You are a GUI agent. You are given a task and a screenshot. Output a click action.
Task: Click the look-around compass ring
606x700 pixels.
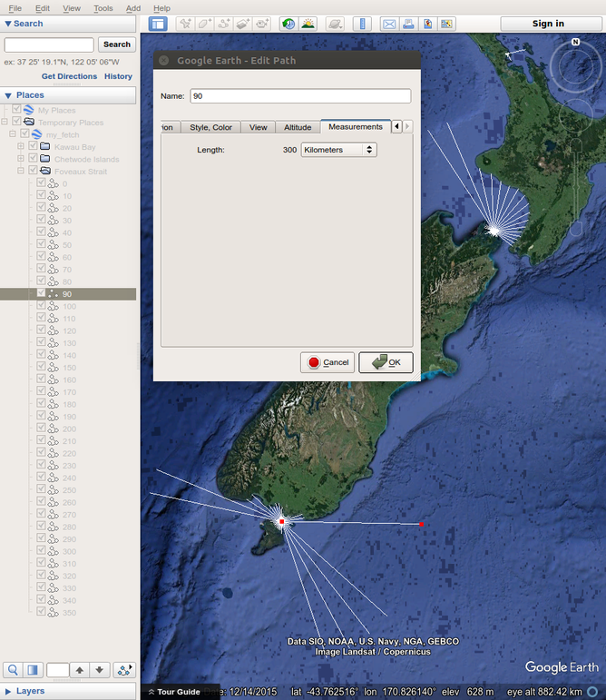click(575, 67)
